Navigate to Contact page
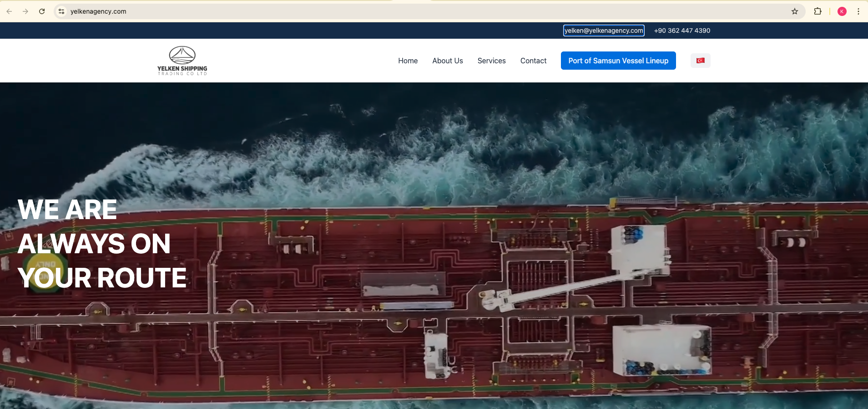Viewport: 868px width, 409px height. click(x=534, y=61)
